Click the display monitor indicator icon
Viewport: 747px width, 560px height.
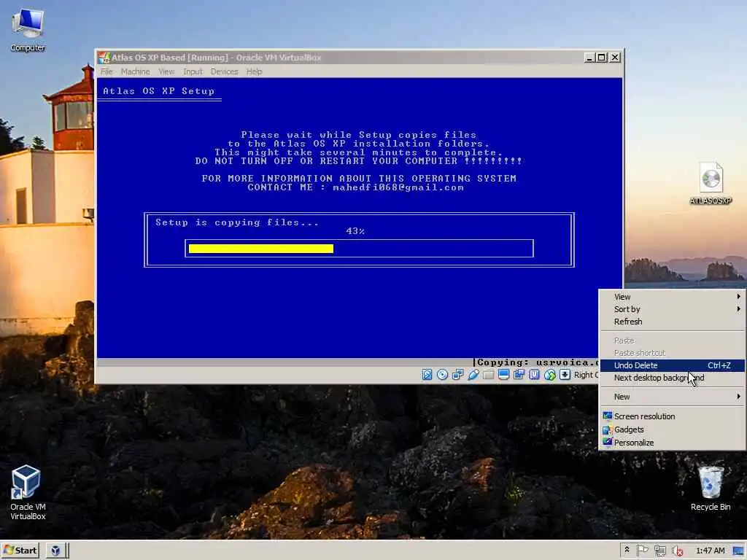click(503, 375)
